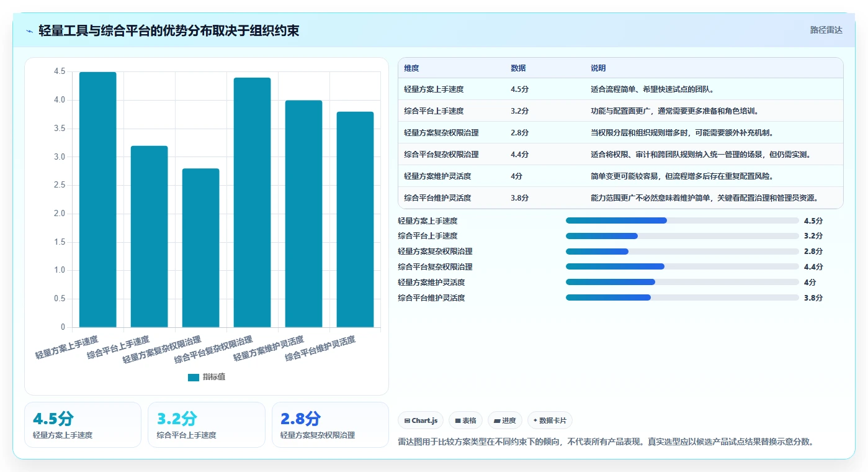Click the 说明 column header

coord(598,68)
